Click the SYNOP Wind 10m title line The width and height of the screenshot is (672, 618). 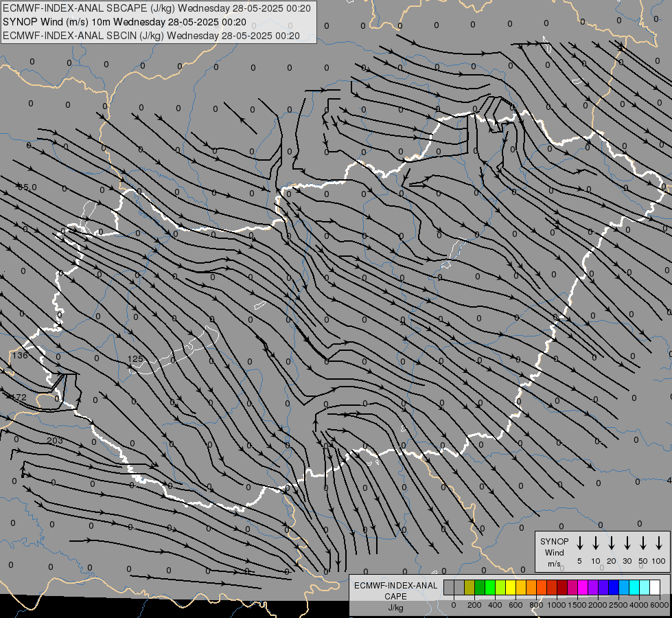pos(125,22)
